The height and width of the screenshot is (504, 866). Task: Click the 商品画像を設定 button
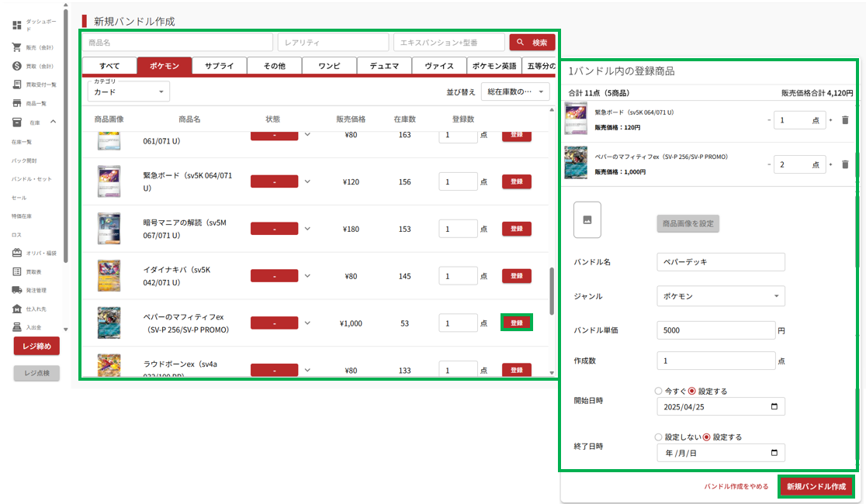point(688,223)
